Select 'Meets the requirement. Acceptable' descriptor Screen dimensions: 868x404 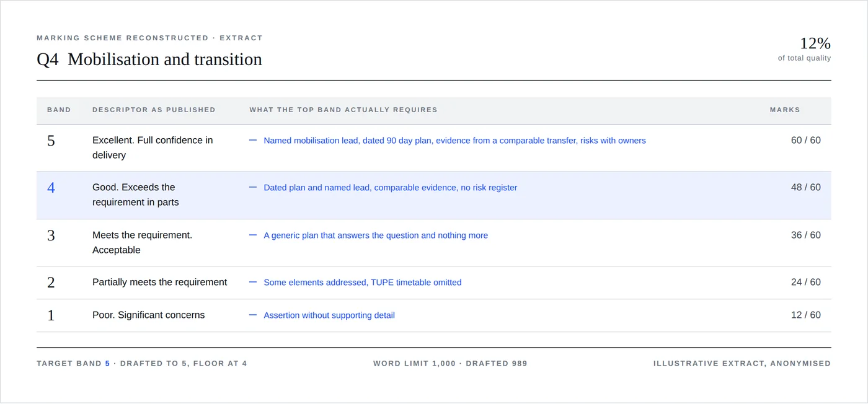click(142, 242)
